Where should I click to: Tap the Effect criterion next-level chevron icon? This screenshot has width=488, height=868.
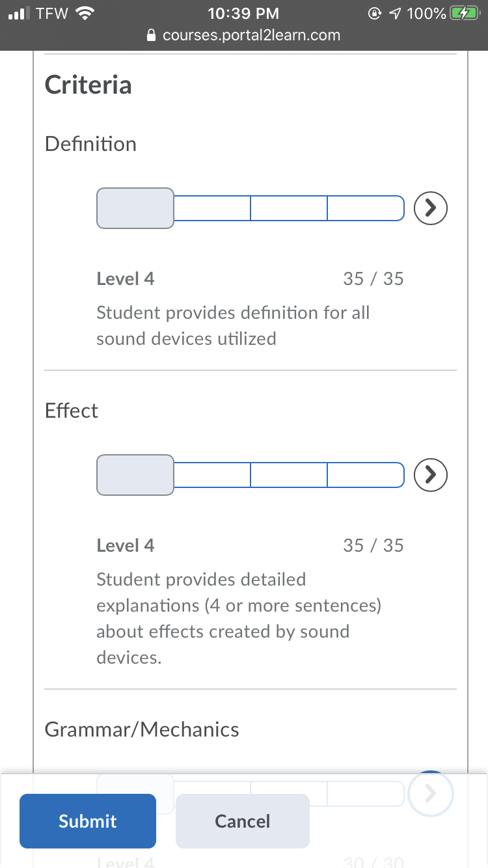tap(431, 474)
